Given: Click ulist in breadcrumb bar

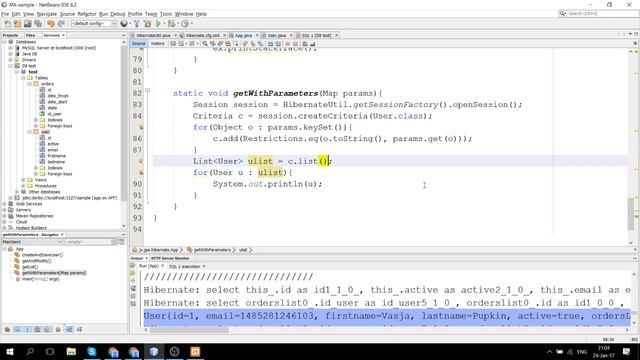Looking at the screenshot, I should (243, 250).
